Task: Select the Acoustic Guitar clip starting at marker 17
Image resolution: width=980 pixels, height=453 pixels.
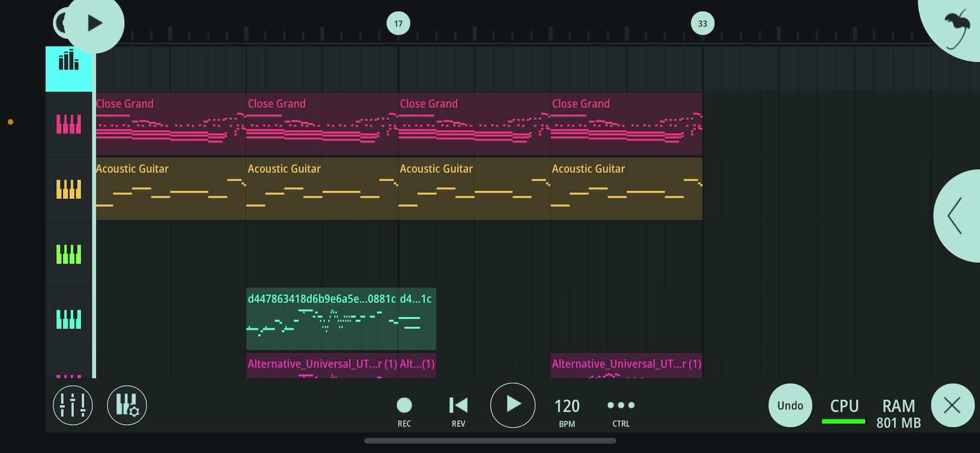Action: pyautogui.click(x=474, y=189)
